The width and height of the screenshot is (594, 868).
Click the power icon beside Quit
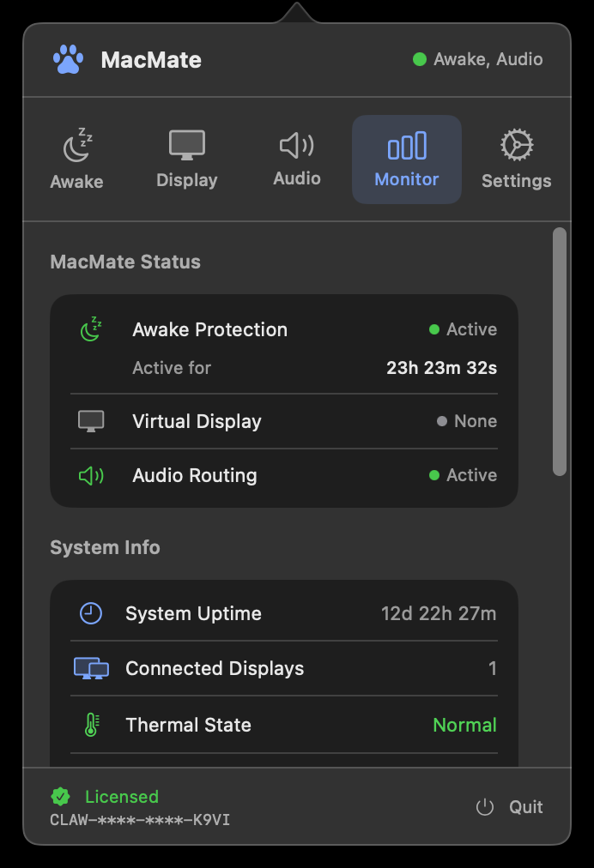pos(484,807)
